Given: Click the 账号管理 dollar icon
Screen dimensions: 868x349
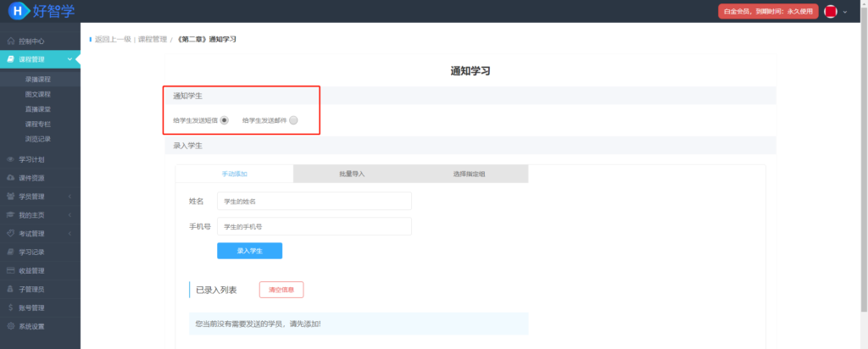Looking at the screenshot, I should point(10,307).
